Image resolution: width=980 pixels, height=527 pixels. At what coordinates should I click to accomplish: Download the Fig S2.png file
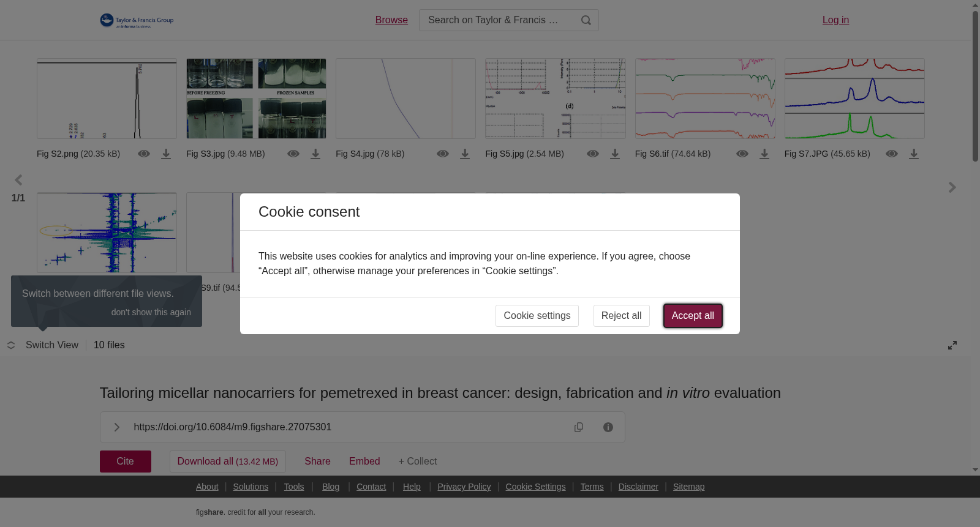(166, 154)
